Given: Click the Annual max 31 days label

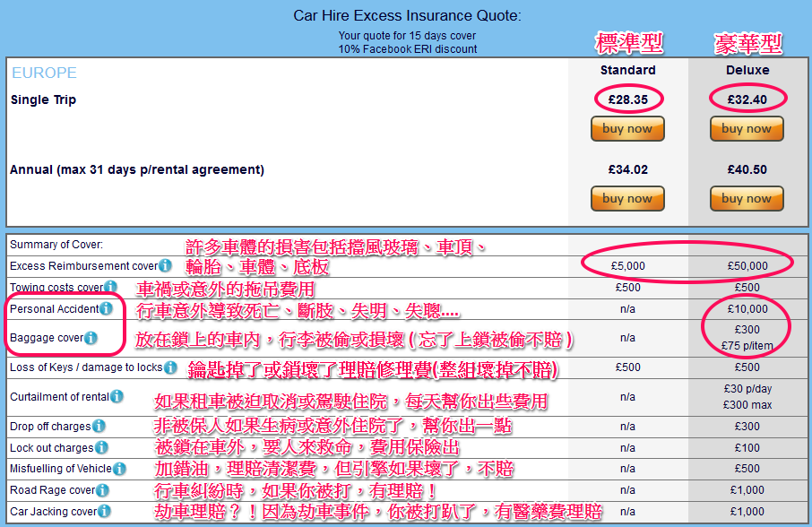Looking at the screenshot, I should pyautogui.click(x=137, y=169).
